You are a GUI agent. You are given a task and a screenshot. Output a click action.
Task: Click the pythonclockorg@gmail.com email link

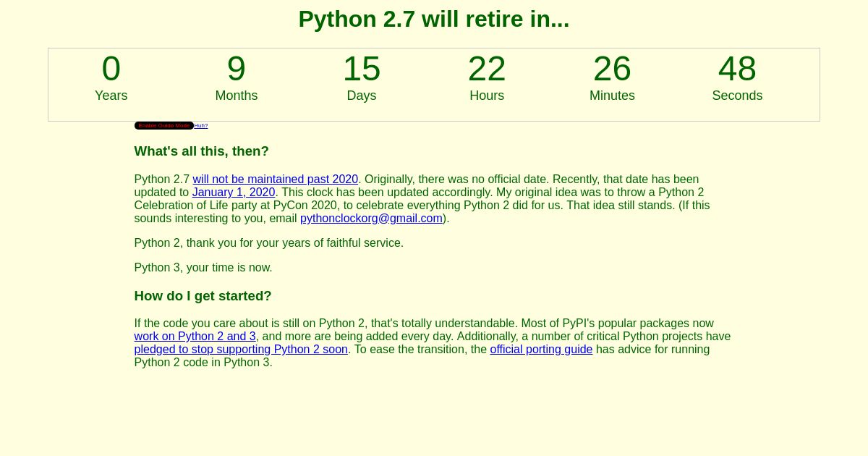(371, 219)
